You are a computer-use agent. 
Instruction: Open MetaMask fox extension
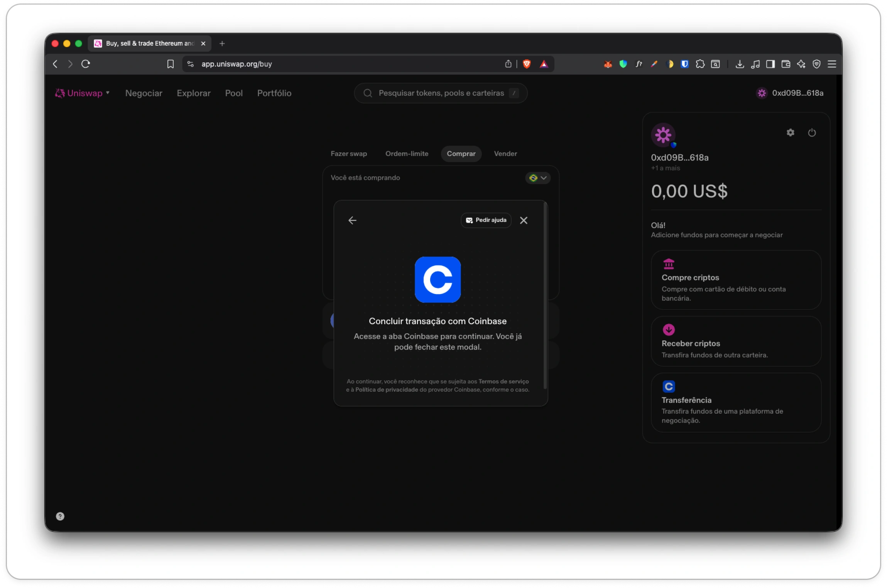coord(608,64)
